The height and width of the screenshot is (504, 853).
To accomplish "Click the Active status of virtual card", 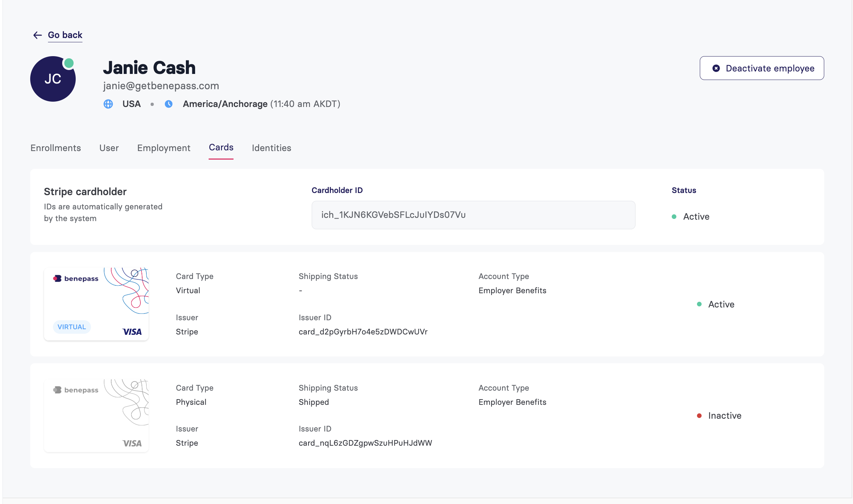I will tap(716, 304).
